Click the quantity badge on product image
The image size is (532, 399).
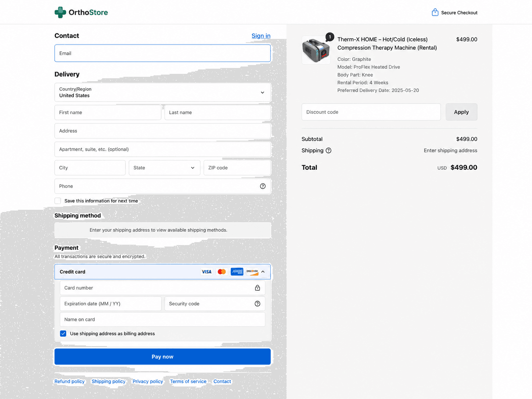[x=330, y=37]
